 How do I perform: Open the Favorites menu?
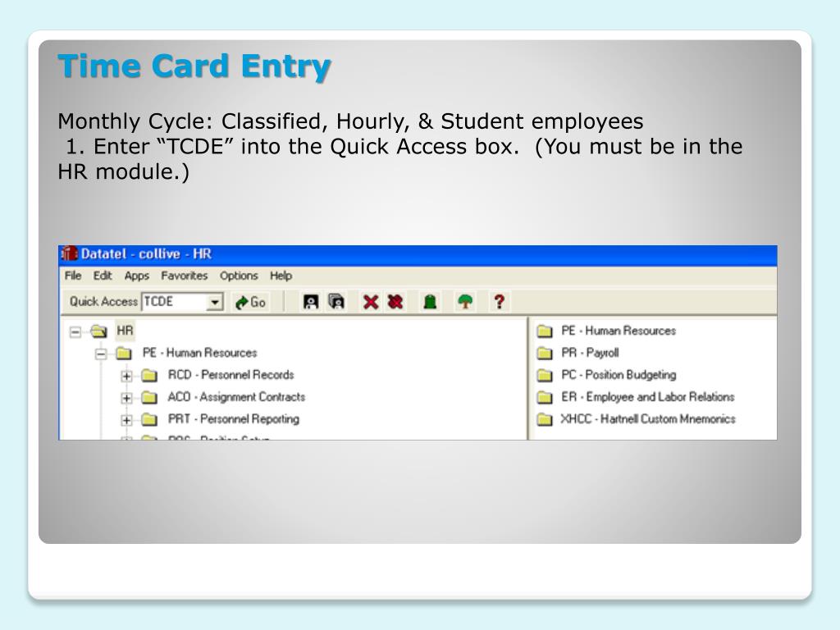click(x=185, y=276)
